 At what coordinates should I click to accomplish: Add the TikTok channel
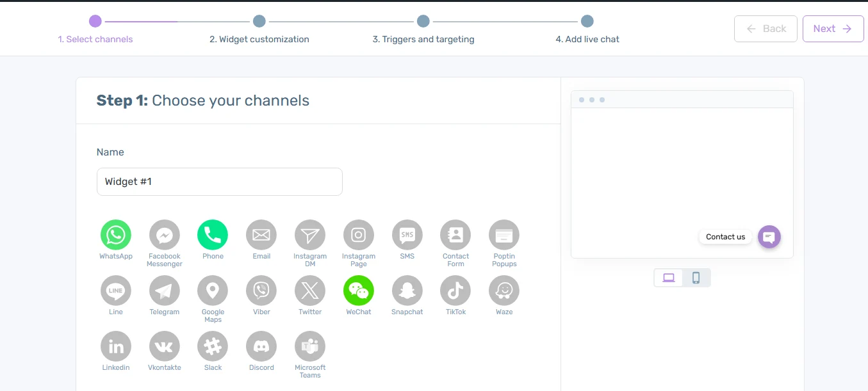(x=455, y=291)
